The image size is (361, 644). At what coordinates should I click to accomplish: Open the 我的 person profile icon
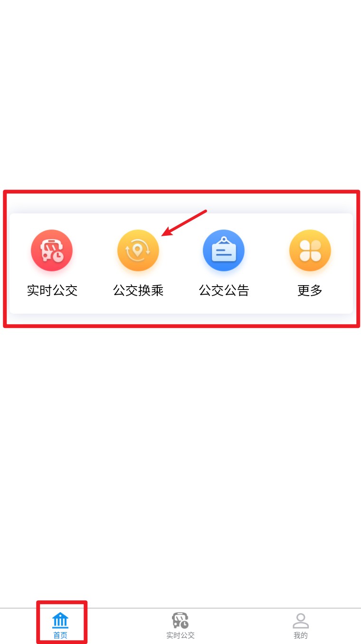coord(301,620)
